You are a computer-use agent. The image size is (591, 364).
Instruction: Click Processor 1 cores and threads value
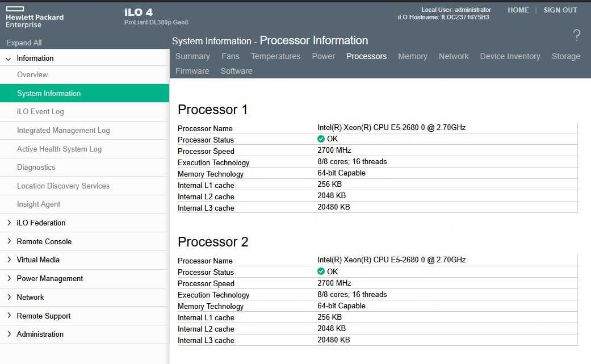click(352, 162)
